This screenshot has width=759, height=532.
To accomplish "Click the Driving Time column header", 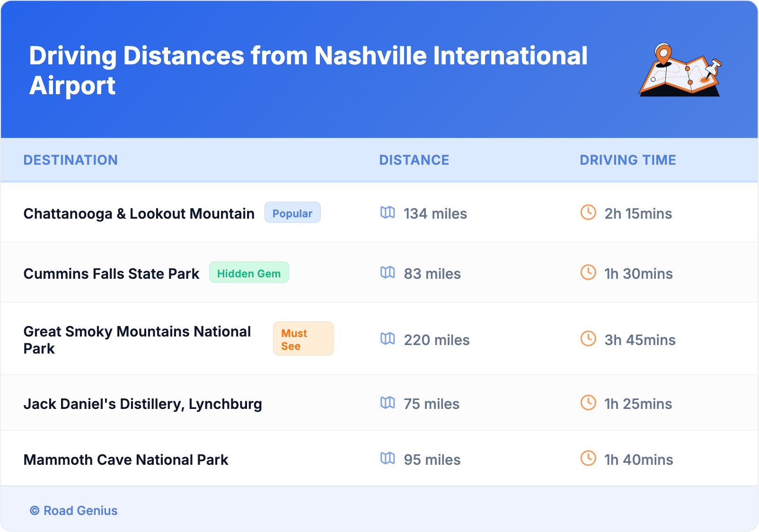I will 627,160.
